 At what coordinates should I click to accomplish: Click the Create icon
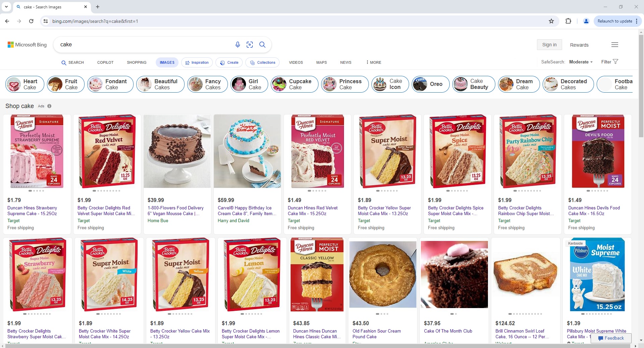222,62
